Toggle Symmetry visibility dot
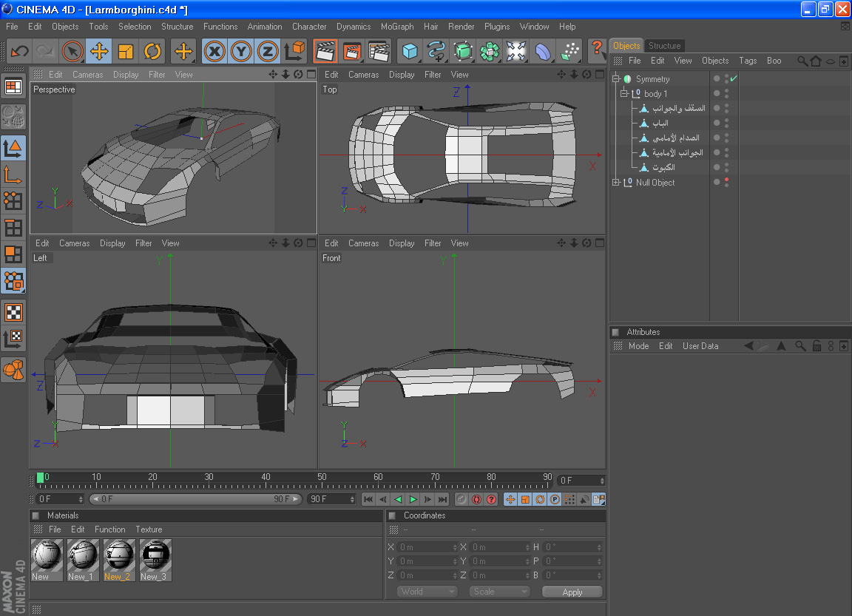 717,79
